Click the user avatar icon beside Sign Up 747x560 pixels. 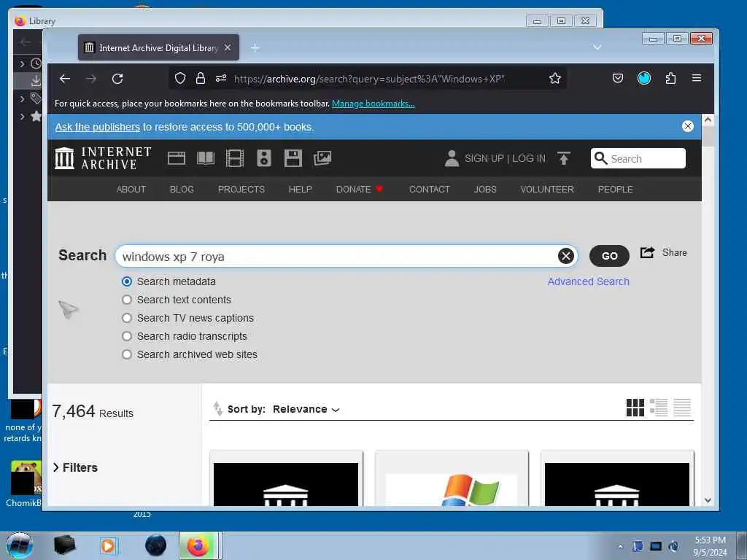click(451, 158)
